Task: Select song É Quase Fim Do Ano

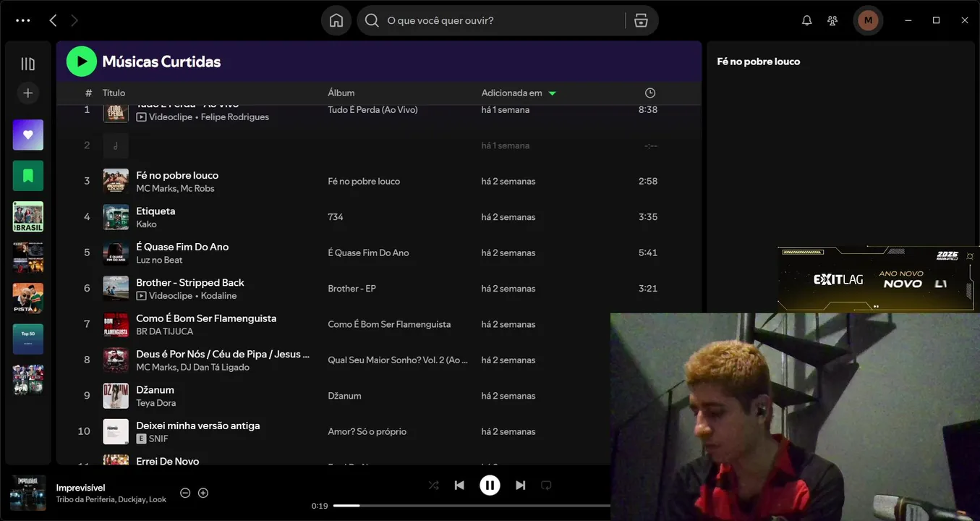Action: pyautogui.click(x=182, y=247)
